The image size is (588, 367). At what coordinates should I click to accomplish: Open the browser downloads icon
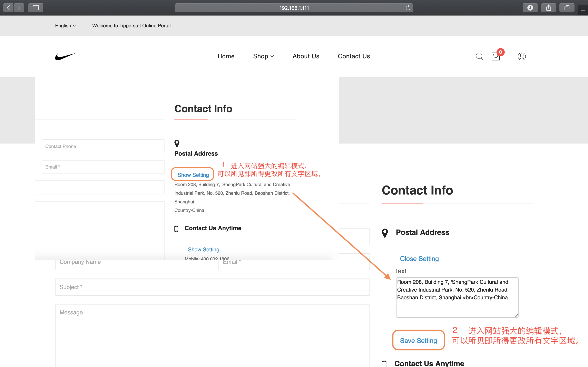click(530, 8)
